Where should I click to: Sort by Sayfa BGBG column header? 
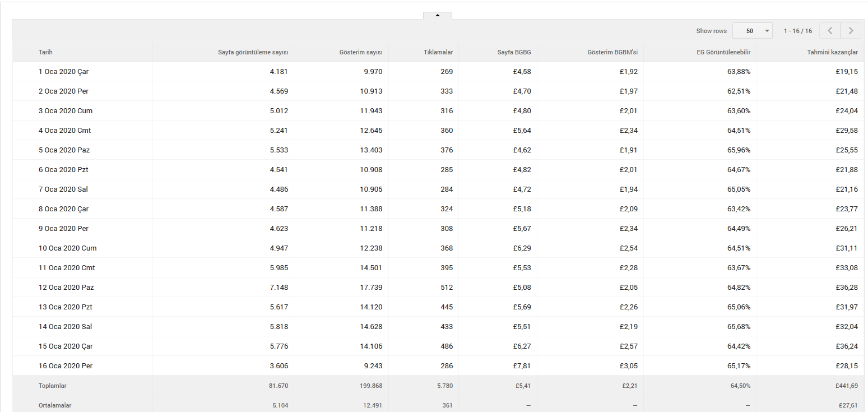tap(514, 52)
